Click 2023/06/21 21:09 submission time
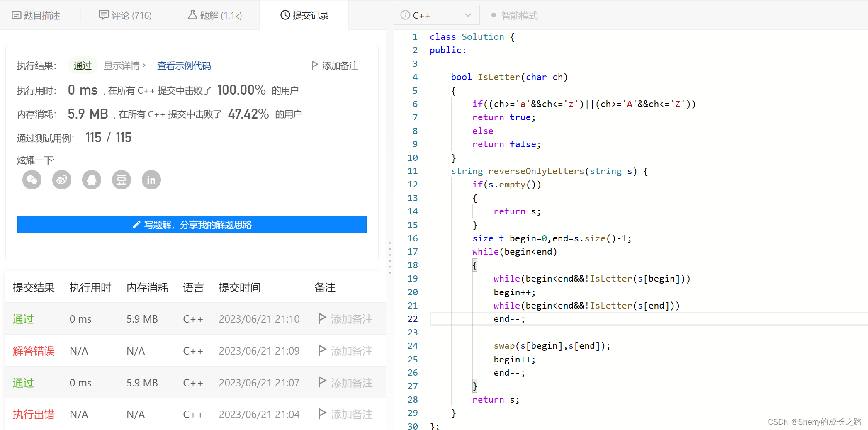Viewport: 868px width, 430px height. (259, 351)
